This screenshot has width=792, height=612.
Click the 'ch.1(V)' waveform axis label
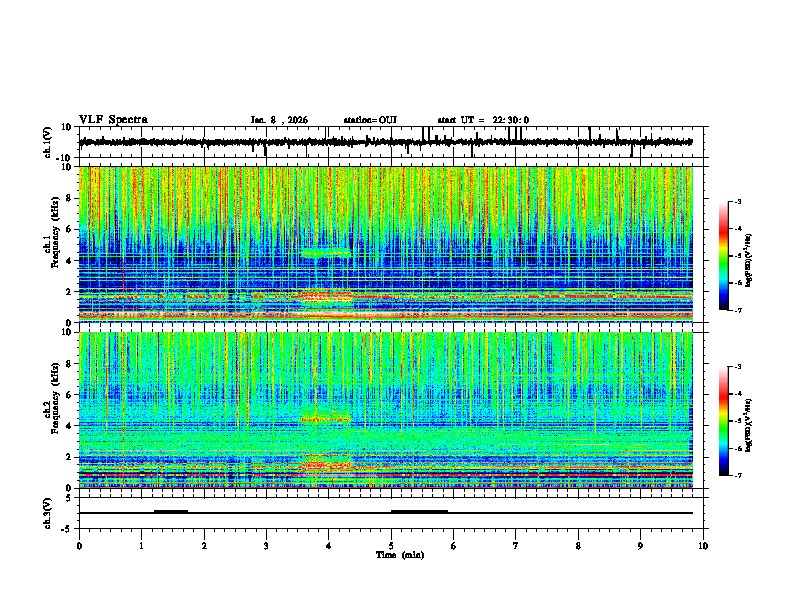pos(48,142)
